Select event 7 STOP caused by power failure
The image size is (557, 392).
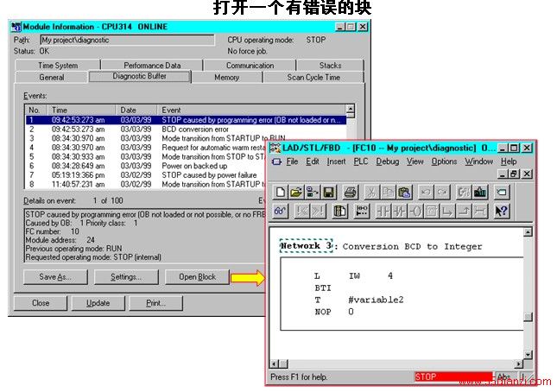pos(146,175)
